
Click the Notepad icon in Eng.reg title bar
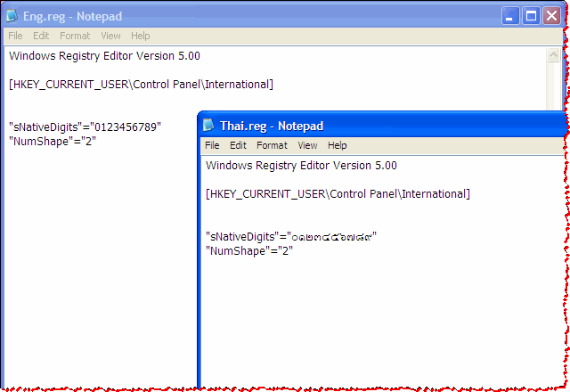point(12,16)
